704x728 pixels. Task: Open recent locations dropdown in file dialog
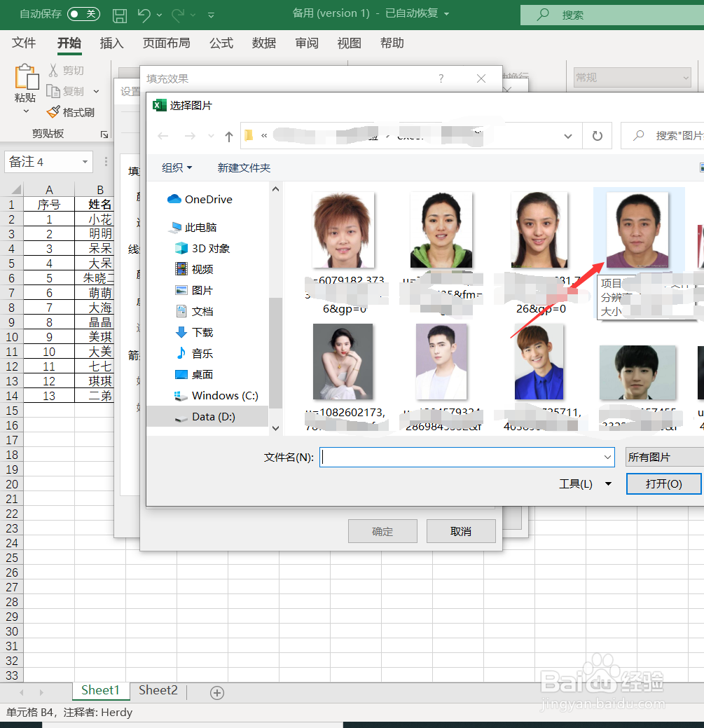tap(211, 135)
